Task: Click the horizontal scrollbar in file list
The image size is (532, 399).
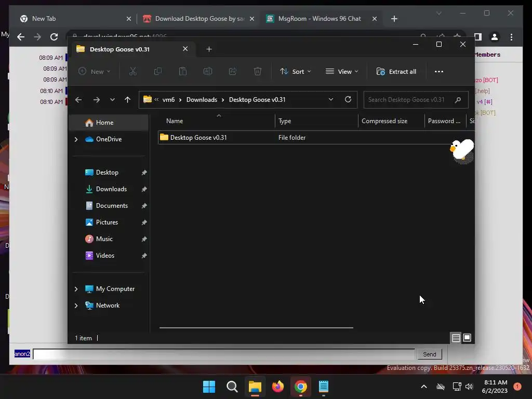Action: (256, 328)
